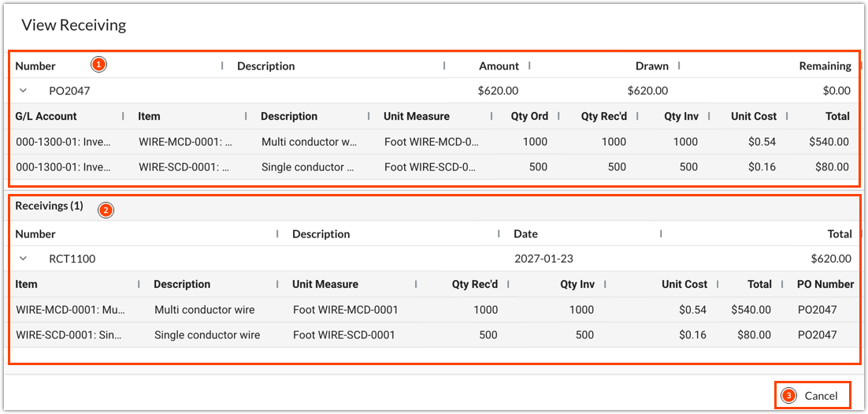Click PO2047 in the WIRE-MCD receiving row
This screenshot has height=414, width=868.
tap(818, 309)
